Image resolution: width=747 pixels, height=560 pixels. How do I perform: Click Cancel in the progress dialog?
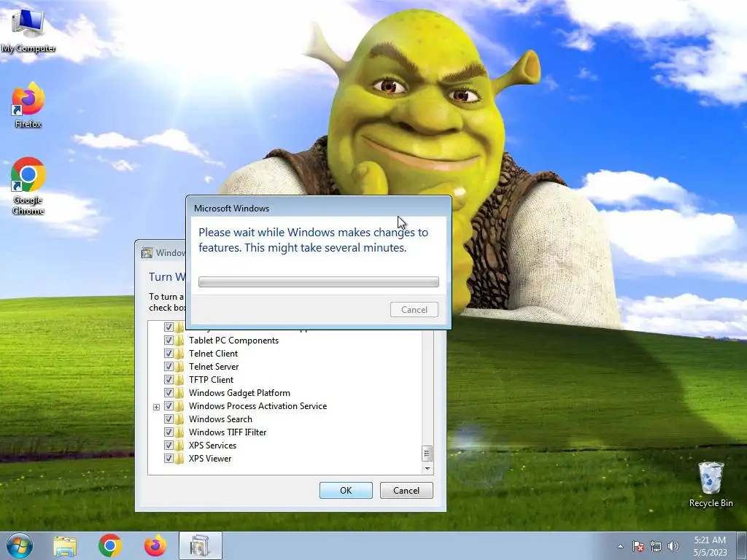(x=414, y=309)
